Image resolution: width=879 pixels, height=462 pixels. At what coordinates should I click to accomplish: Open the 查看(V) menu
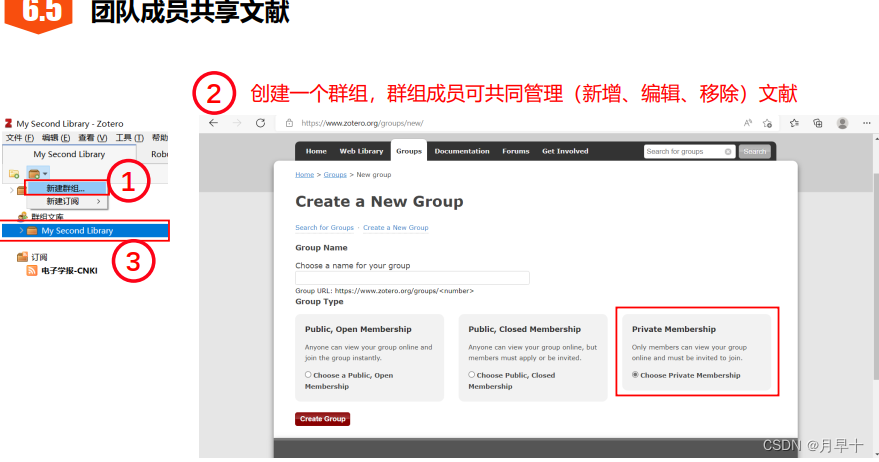click(92, 138)
